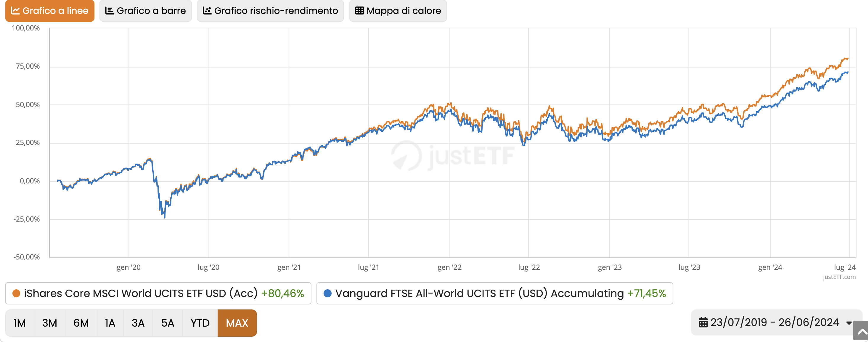
Task: Select the 3A period button
Action: [x=138, y=323]
